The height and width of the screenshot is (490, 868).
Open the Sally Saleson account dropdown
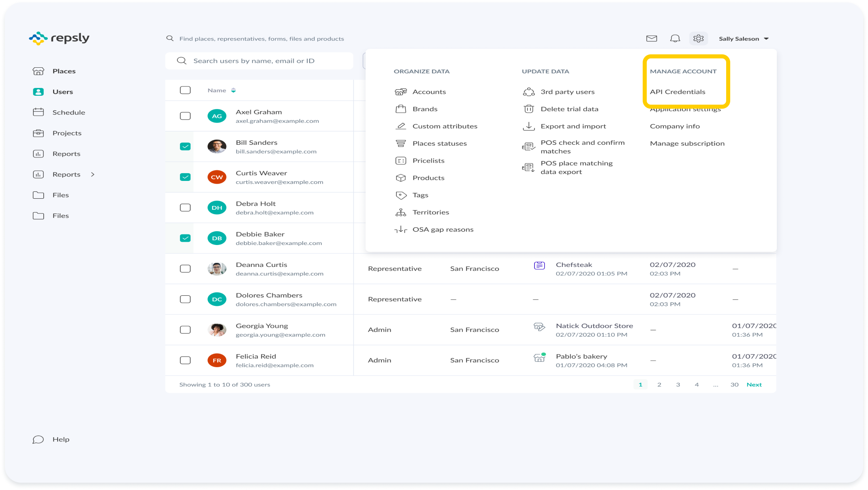pyautogui.click(x=744, y=39)
